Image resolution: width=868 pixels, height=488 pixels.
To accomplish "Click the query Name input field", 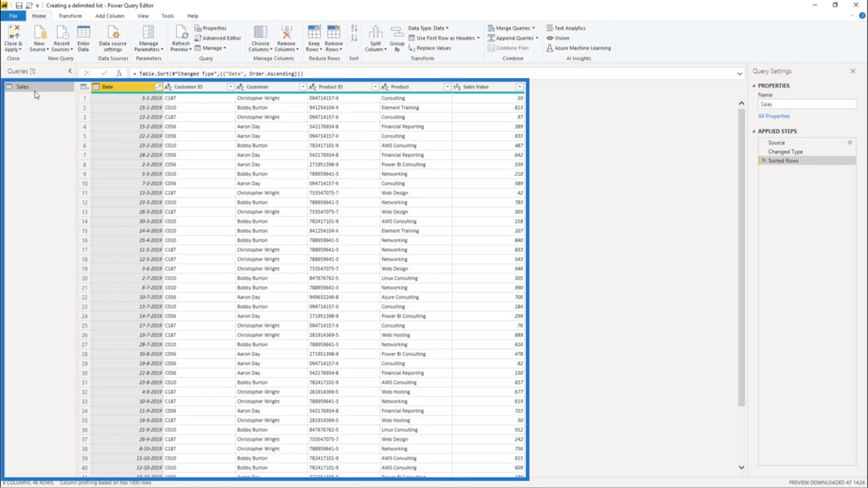I will click(807, 104).
